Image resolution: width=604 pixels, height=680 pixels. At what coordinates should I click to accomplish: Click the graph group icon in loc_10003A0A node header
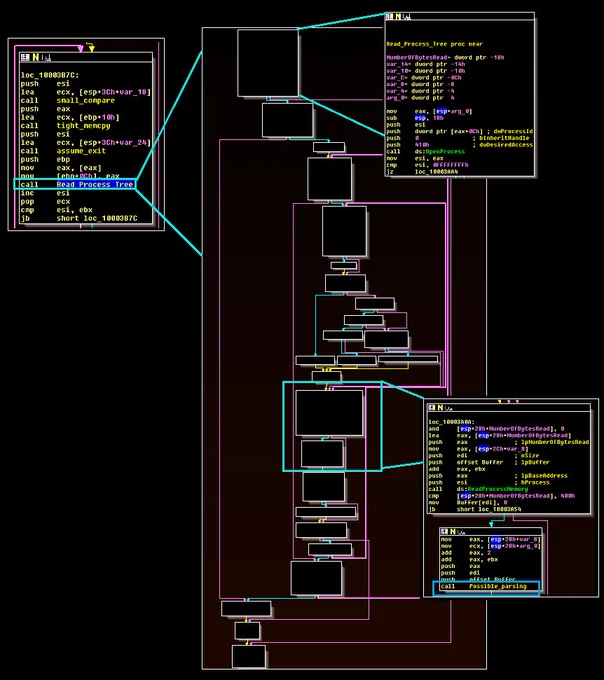point(449,408)
